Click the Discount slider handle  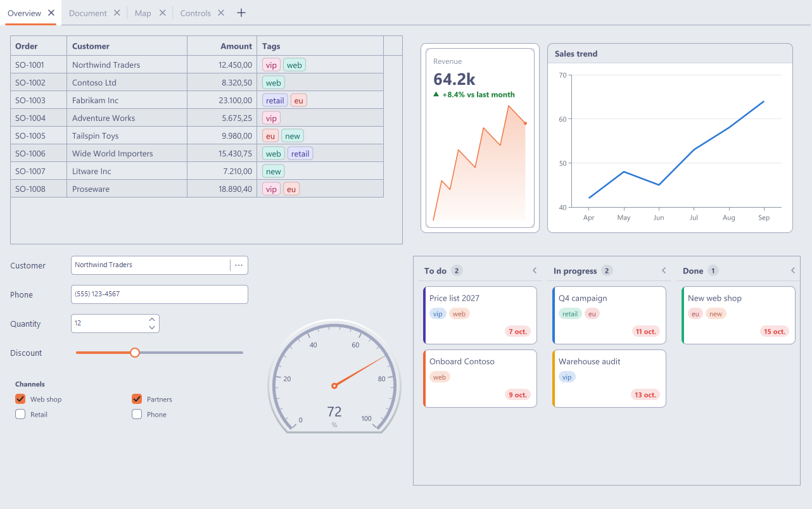[x=135, y=353]
